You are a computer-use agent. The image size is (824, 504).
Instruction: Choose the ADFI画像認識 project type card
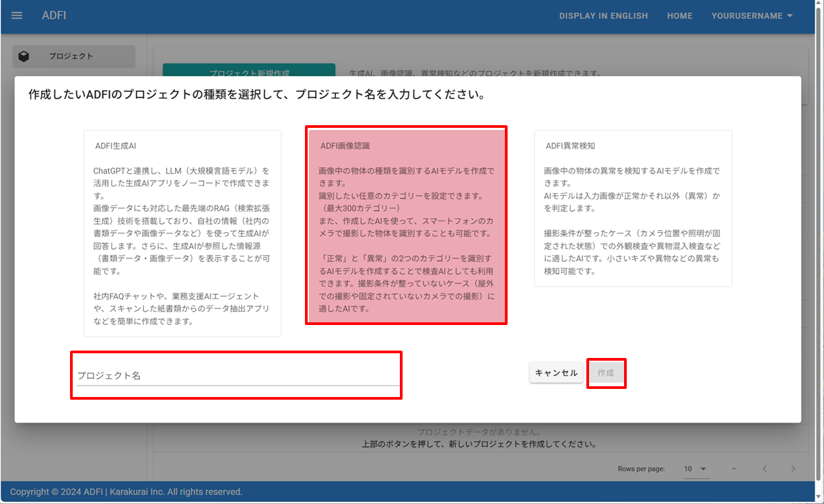406,225
